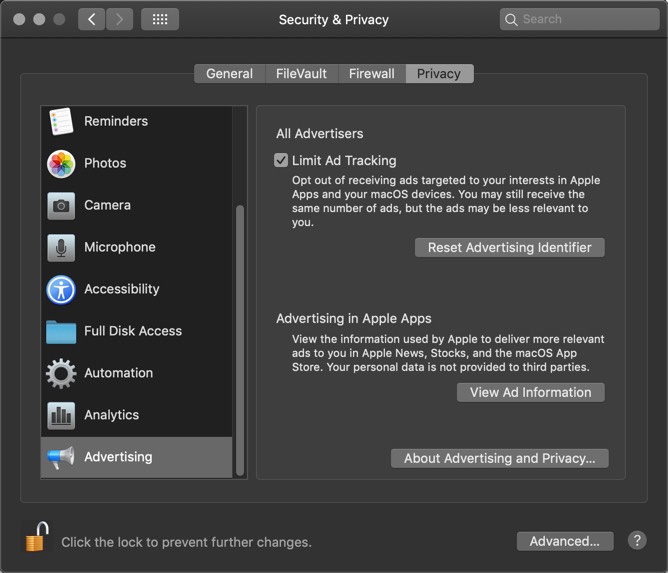668x573 pixels.
Task: Go forward with the right chevron button
Action: [120, 19]
